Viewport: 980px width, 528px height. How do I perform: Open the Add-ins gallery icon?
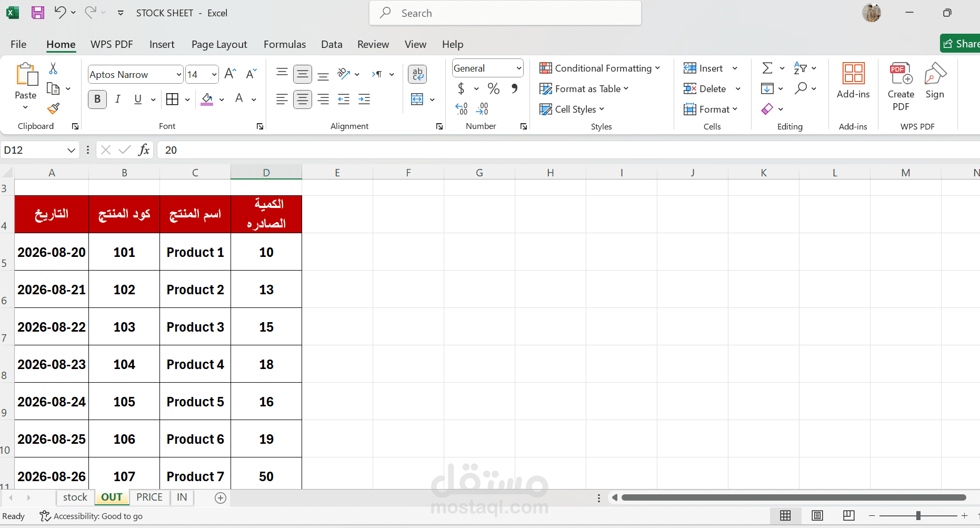click(x=853, y=74)
